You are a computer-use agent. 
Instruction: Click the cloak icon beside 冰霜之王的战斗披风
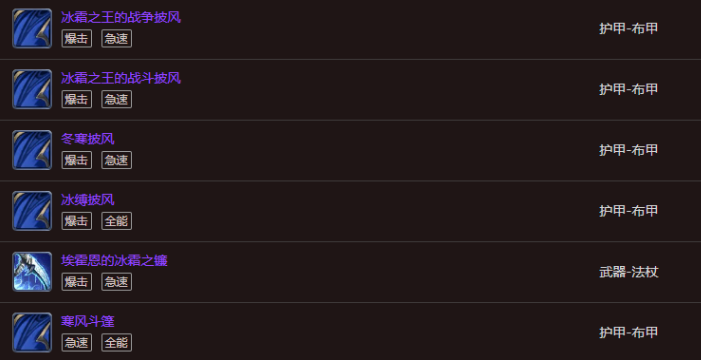point(32,89)
